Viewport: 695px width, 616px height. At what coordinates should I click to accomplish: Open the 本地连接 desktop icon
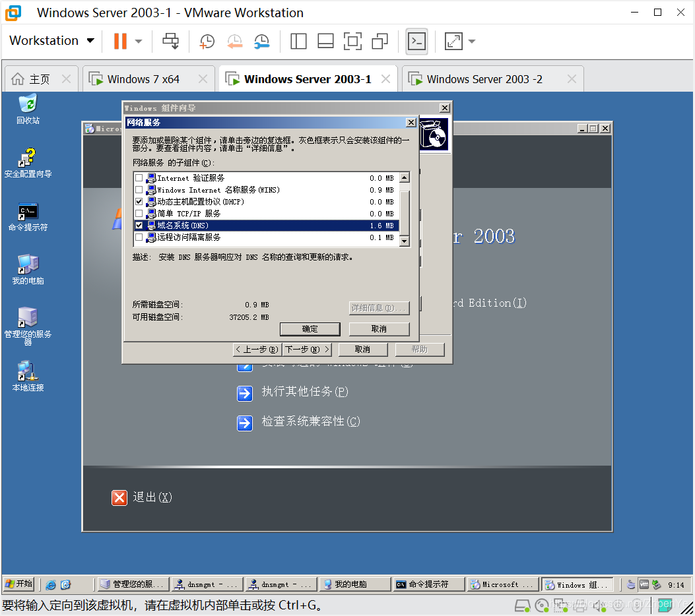click(28, 377)
